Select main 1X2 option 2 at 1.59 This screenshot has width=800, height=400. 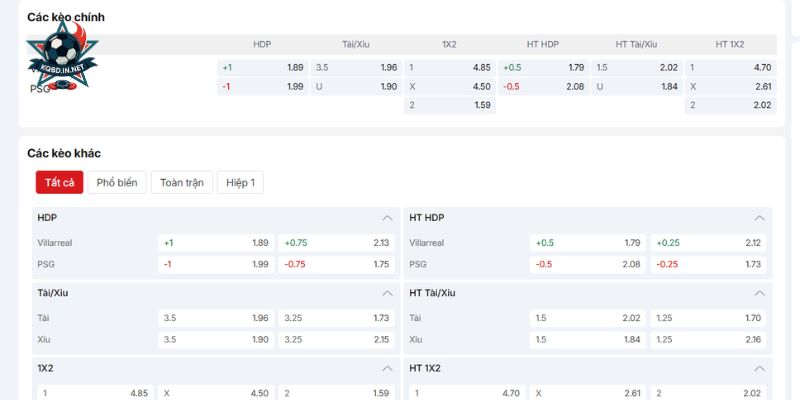coord(449,105)
